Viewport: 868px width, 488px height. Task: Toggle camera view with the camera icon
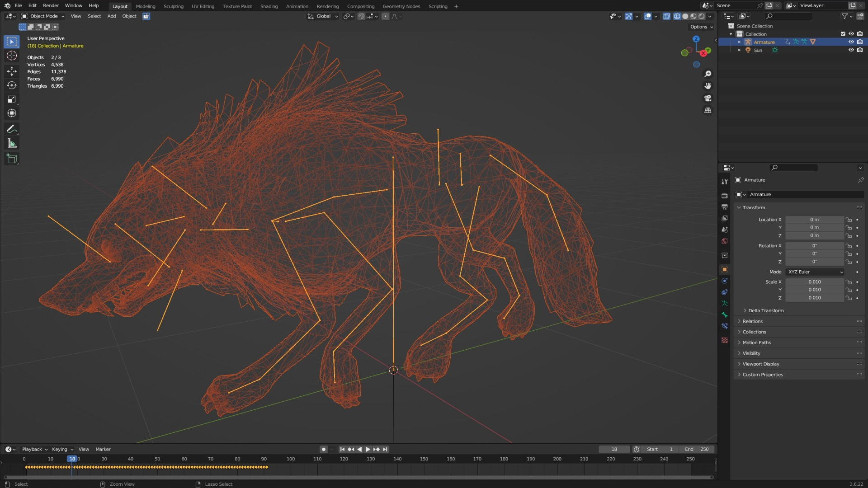click(708, 98)
